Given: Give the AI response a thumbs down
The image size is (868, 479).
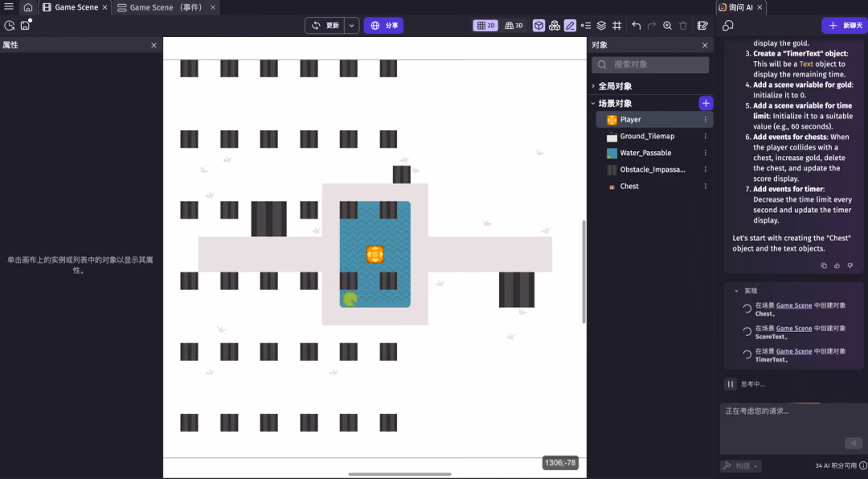Looking at the screenshot, I should pos(850,266).
